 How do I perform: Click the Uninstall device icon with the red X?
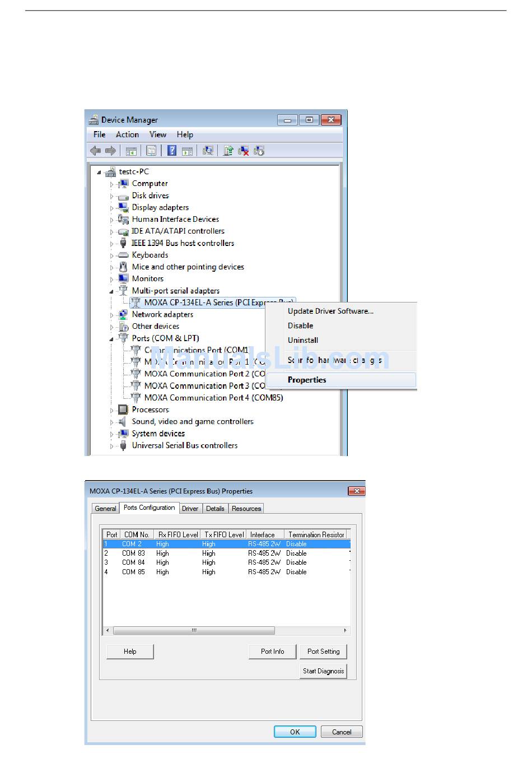click(x=244, y=151)
